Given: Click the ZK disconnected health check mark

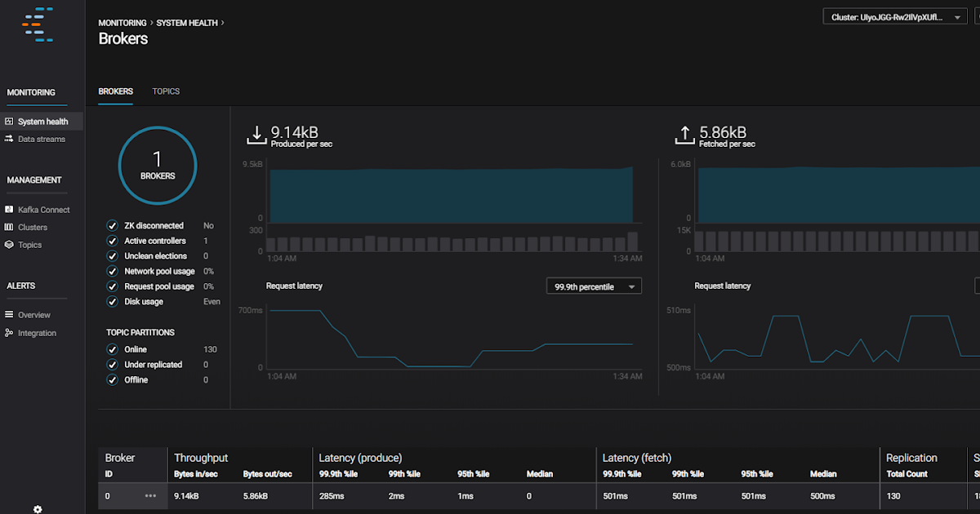Looking at the screenshot, I should tap(113, 225).
